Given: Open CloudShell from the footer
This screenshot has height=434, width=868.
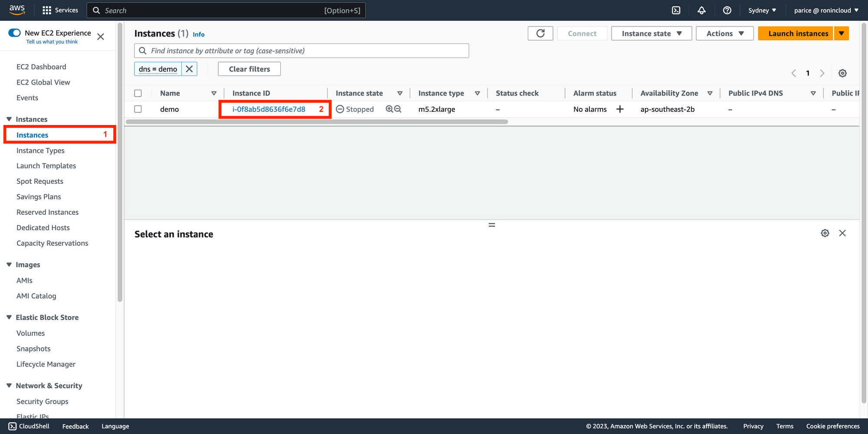Looking at the screenshot, I should pyautogui.click(x=29, y=426).
